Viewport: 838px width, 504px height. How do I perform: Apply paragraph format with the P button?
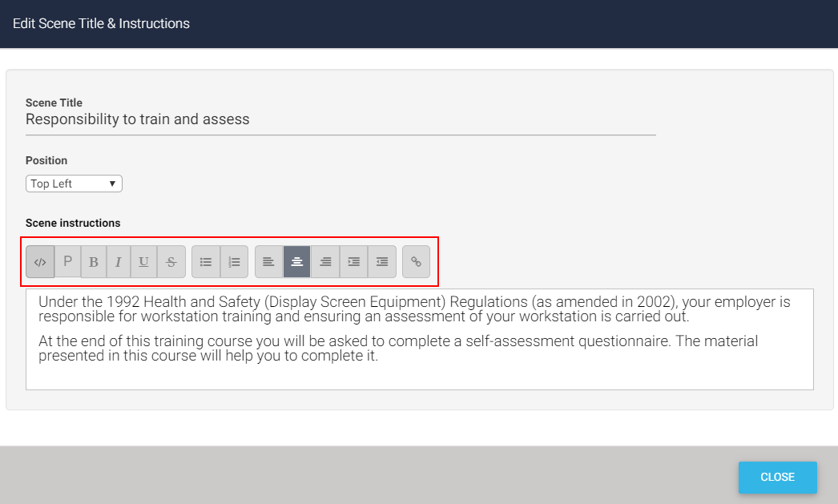coord(68,261)
